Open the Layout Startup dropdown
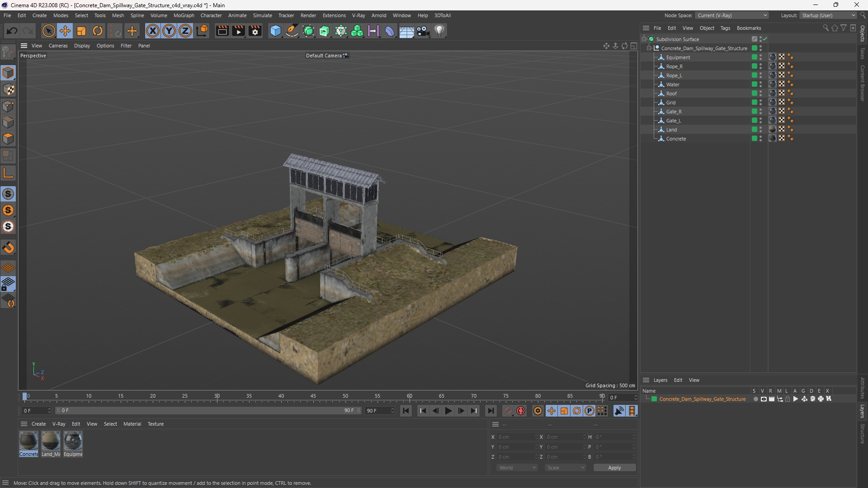This screenshot has width=868, height=488. click(828, 15)
